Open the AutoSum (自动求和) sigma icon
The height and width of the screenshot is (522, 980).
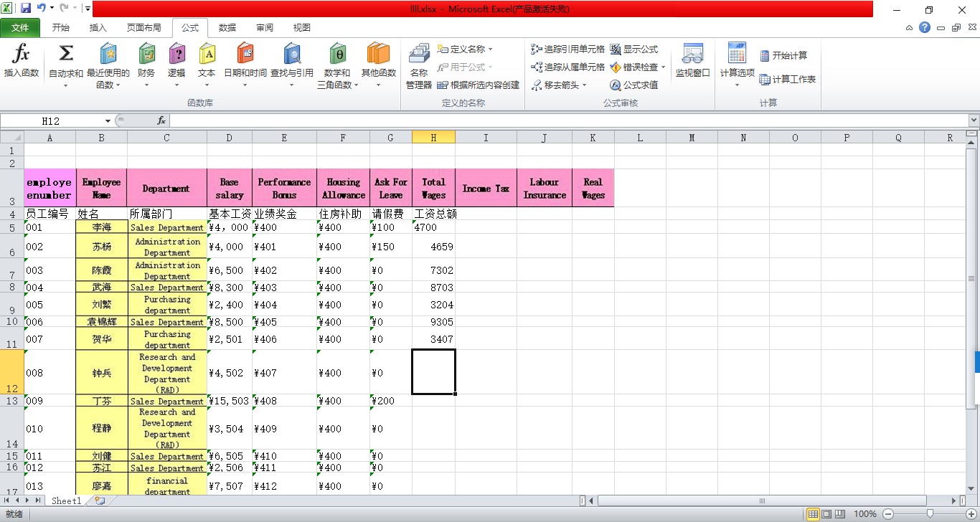coord(65,54)
